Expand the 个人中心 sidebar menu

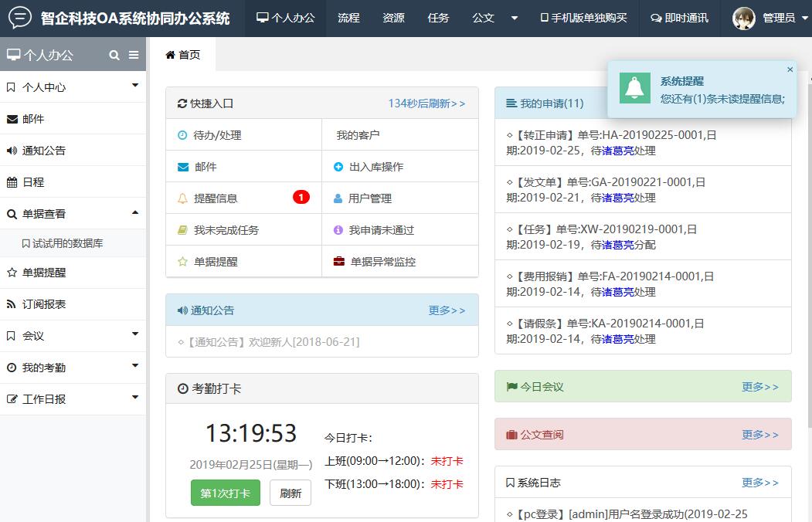click(135, 86)
